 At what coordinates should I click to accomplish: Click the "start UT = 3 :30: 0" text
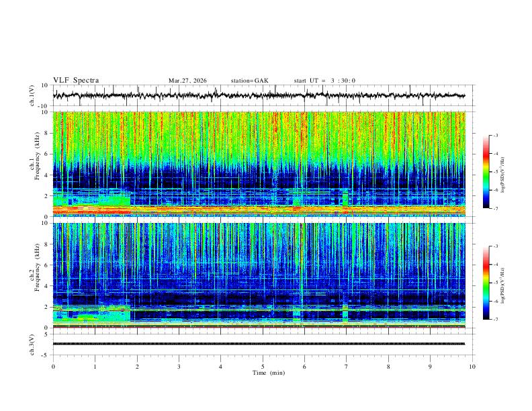pyautogui.click(x=324, y=81)
